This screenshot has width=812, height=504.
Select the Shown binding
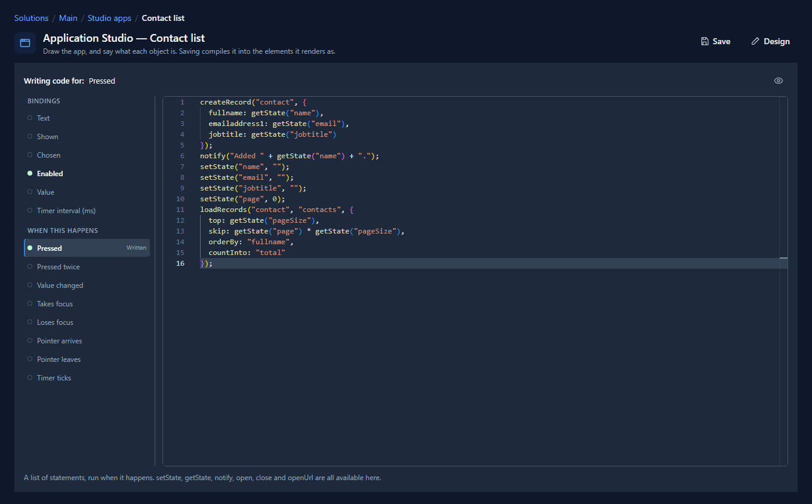87,137
